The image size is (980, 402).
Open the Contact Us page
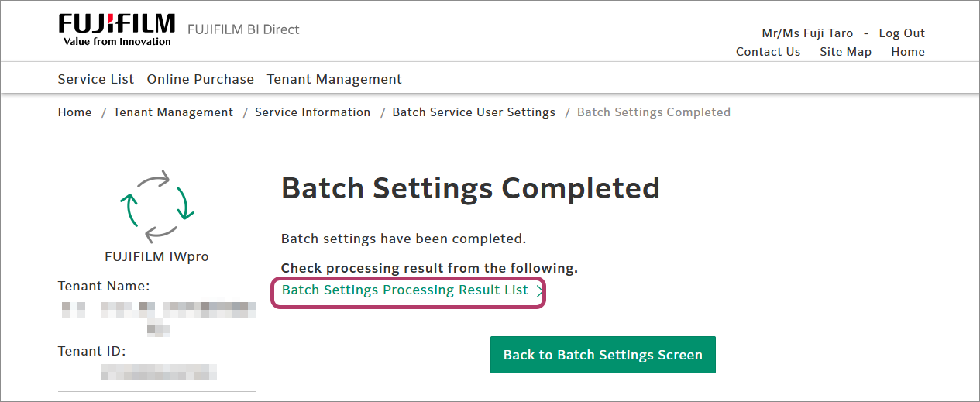point(768,52)
